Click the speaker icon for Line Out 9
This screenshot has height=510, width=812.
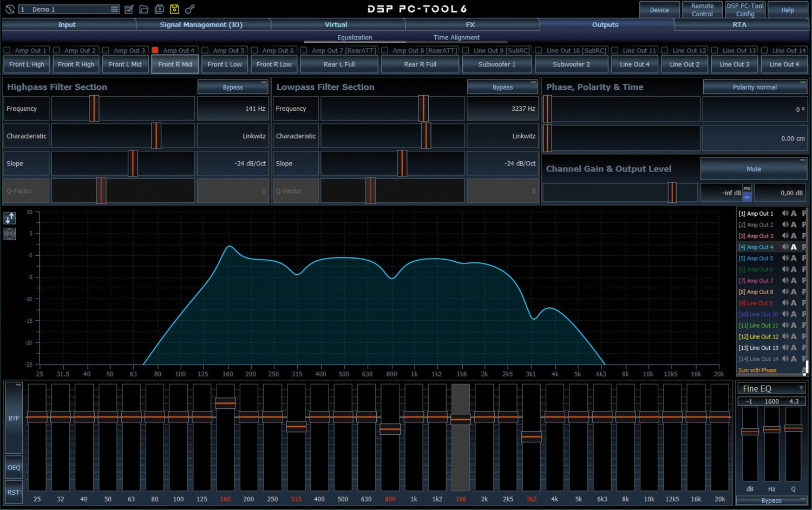(x=785, y=303)
